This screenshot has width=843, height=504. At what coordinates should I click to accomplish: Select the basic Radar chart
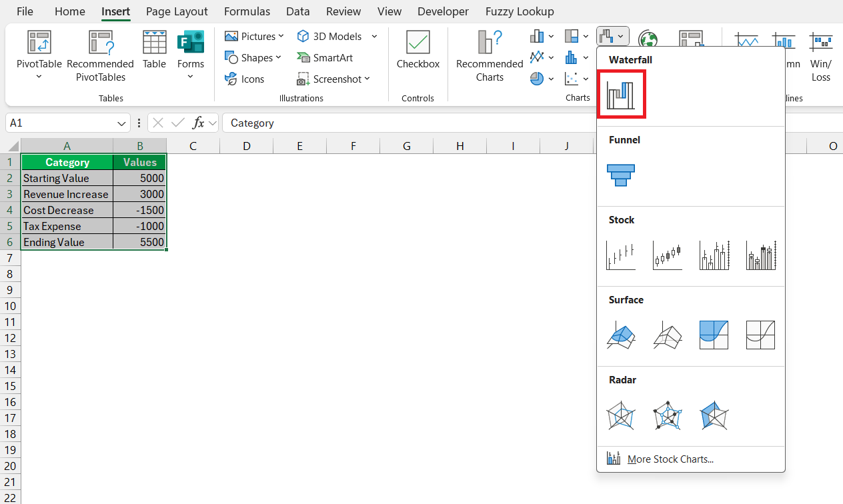621,415
